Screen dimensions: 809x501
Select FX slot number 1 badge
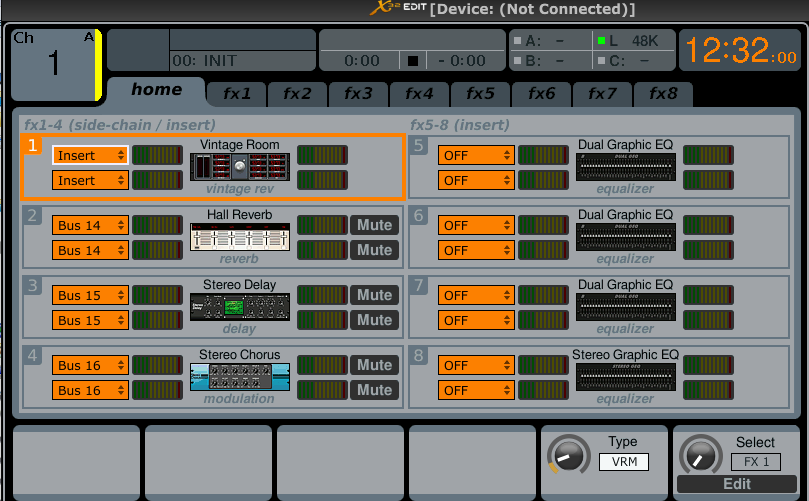(32, 146)
